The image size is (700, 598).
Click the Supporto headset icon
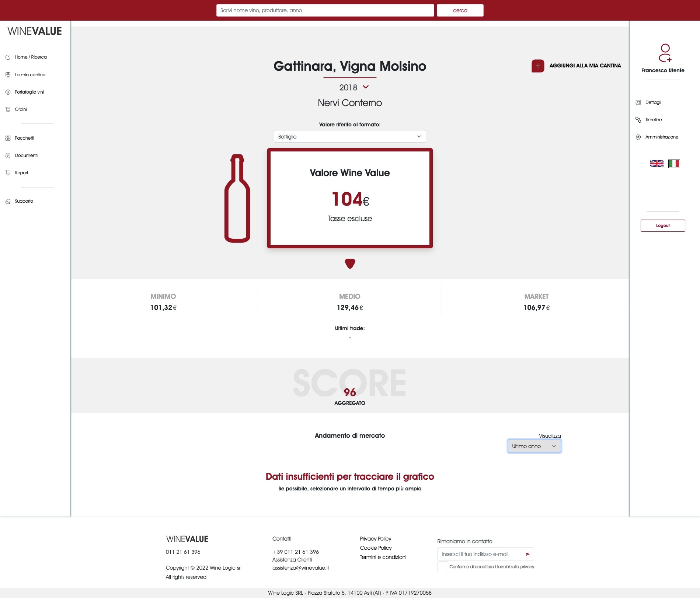[8, 202]
